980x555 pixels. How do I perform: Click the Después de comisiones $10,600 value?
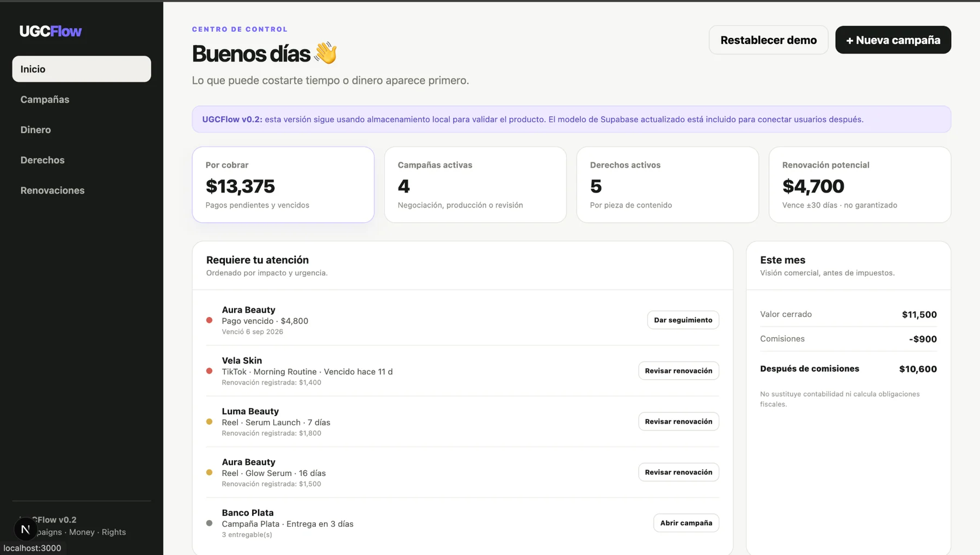[917, 369]
